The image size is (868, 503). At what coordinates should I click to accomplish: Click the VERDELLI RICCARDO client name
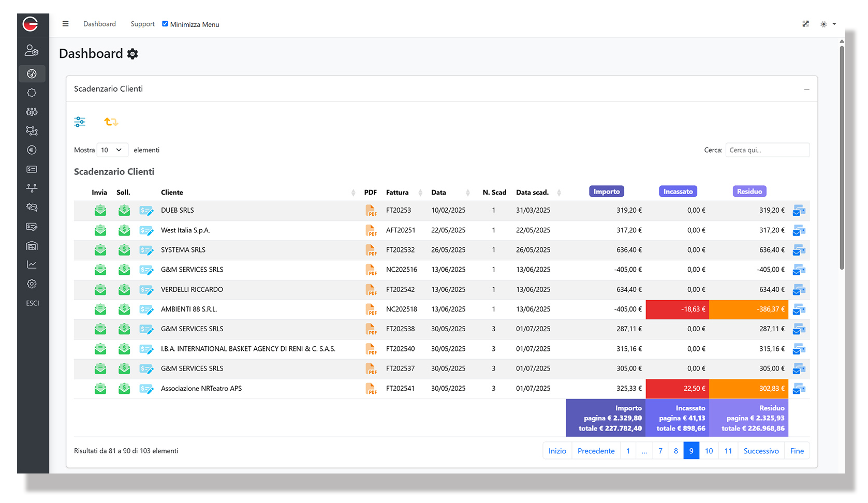(x=192, y=290)
